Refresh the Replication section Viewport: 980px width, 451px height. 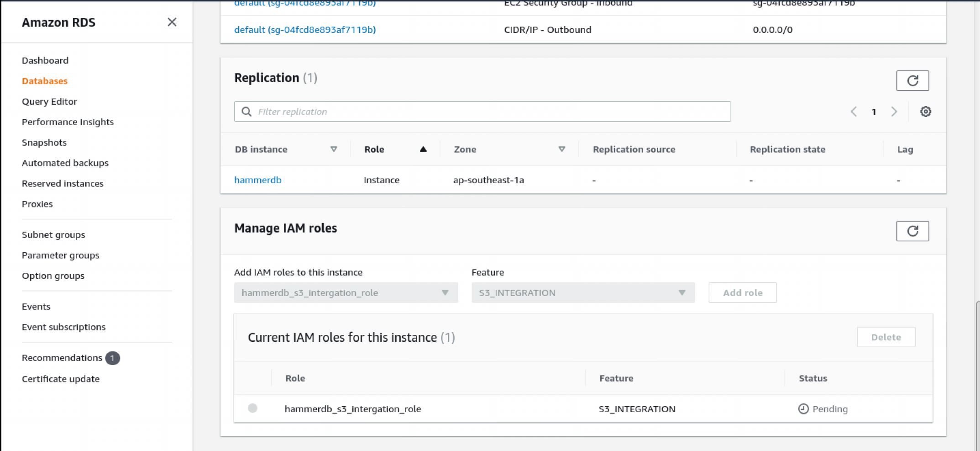912,81
